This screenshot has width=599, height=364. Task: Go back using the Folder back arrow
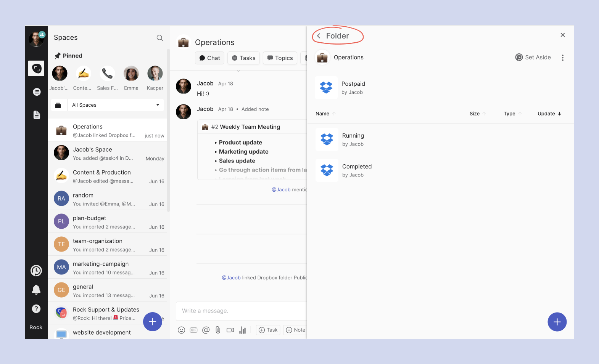coord(319,36)
